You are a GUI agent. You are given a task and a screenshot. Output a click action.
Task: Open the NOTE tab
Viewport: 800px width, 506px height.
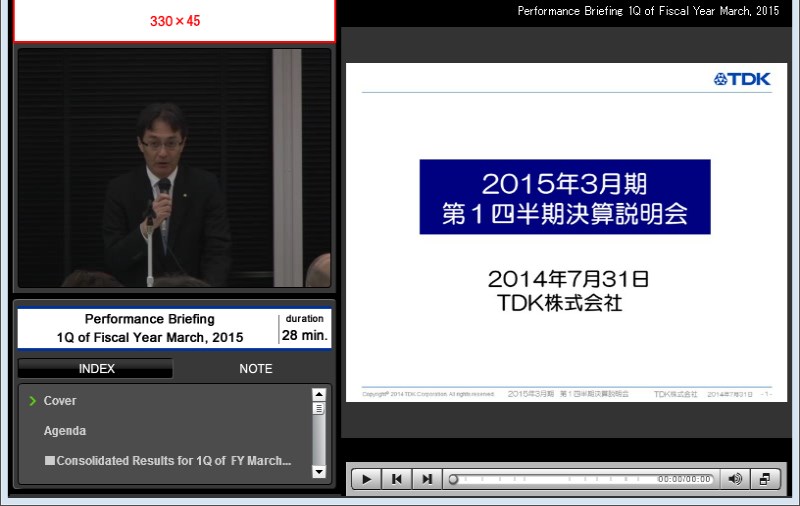256,368
